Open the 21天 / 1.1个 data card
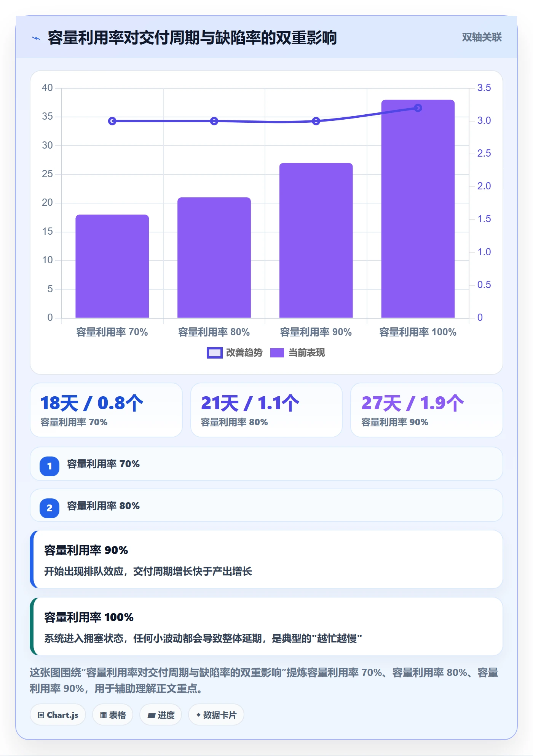The image size is (533, 756). click(x=266, y=410)
